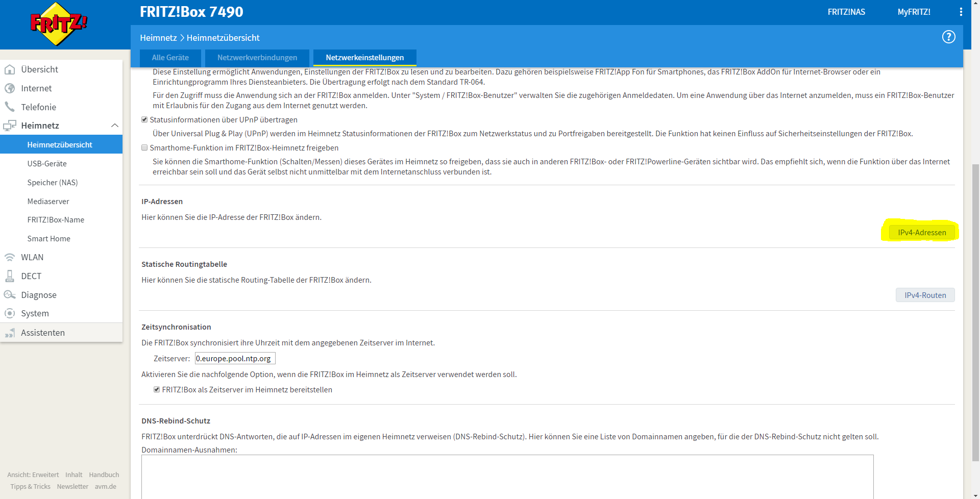
Task: Click the Assistenten icon
Action: click(x=10, y=333)
